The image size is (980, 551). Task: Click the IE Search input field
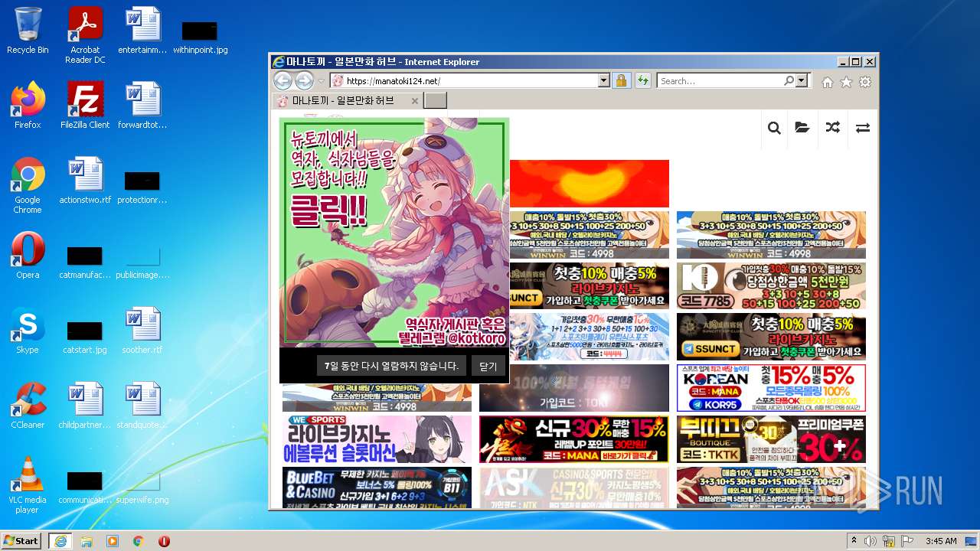click(x=720, y=80)
